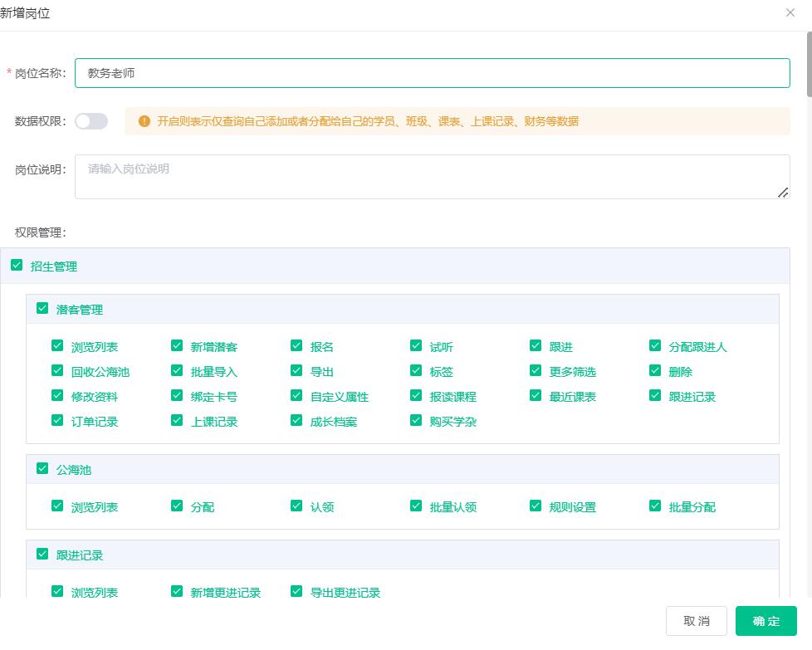Click the 岗位说明 textarea
Screen dimensions: 812x650
pyautogui.click(x=432, y=177)
